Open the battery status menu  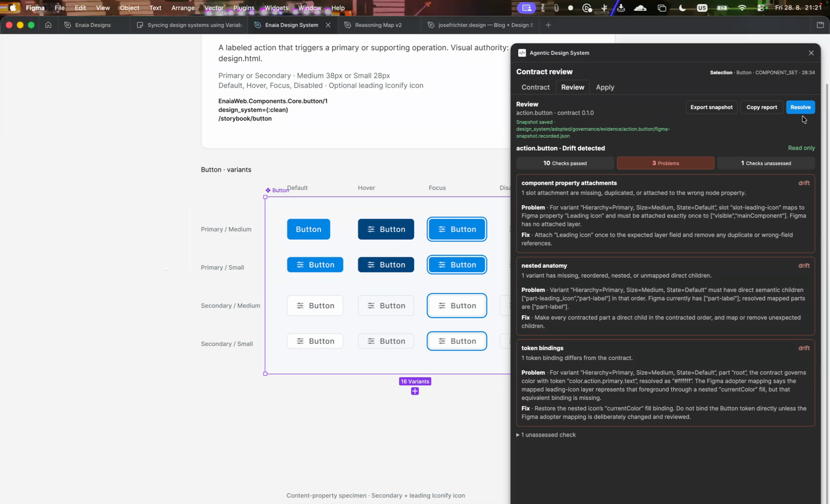pyautogui.click(x=722, y=7)
